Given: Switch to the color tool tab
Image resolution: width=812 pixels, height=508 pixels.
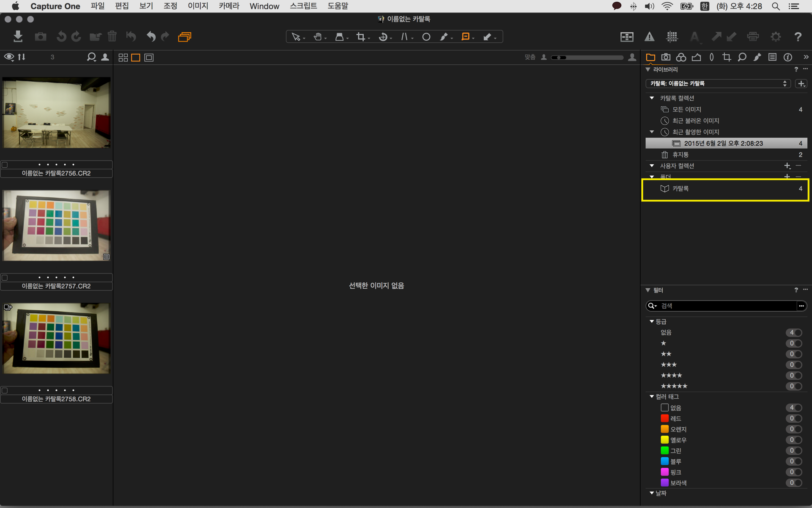Looking at the screenshot, I should (x=681, y=57).
